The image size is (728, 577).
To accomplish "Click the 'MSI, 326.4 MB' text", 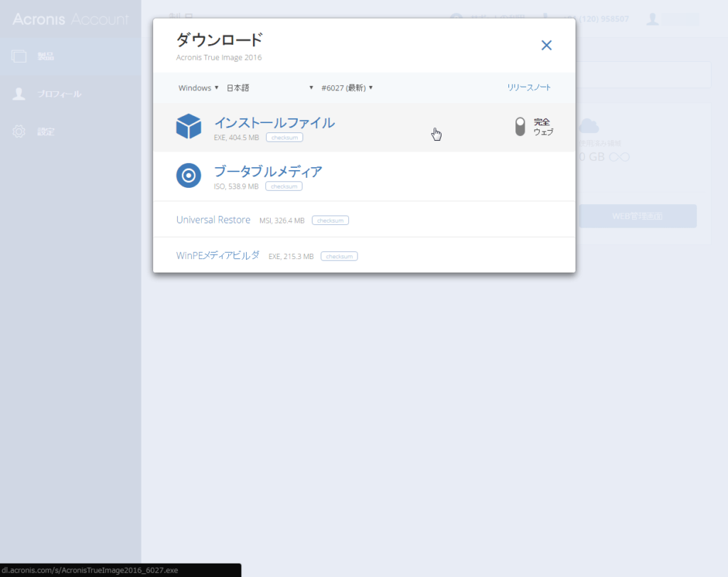I will [282, 221].
